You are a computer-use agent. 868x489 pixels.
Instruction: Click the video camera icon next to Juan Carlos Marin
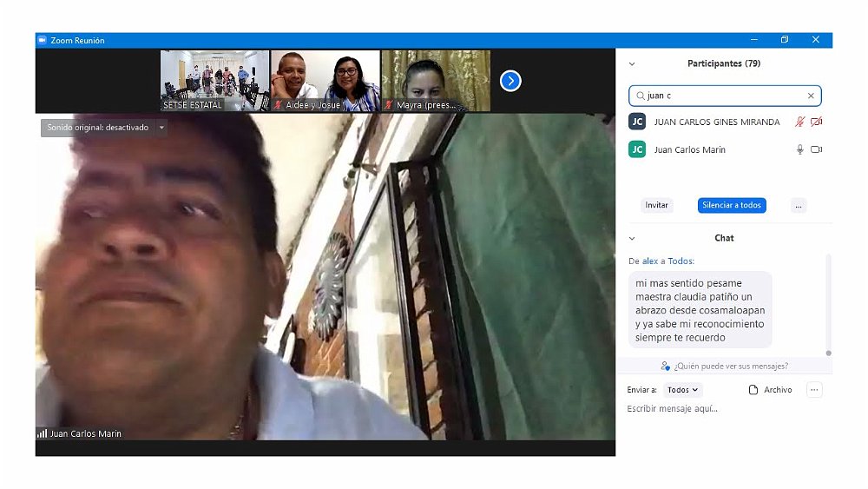[816, 149]
